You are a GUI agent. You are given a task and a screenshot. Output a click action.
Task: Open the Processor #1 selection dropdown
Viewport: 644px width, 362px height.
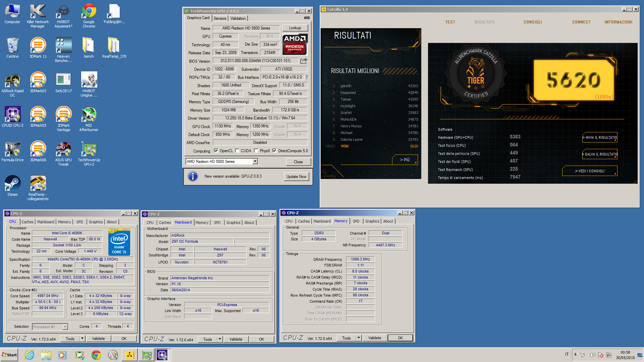pyautogui.click(x=65, y=327)
